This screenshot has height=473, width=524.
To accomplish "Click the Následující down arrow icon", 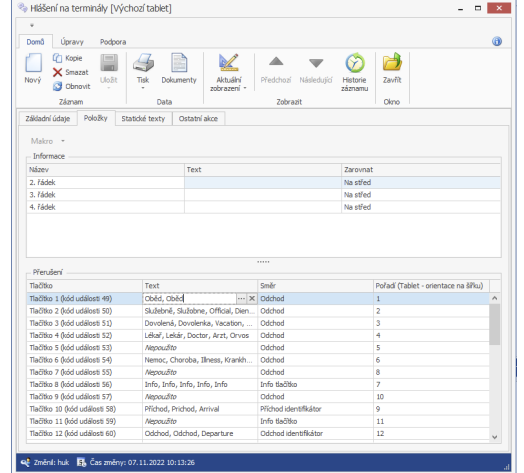I will [x=316, y=63].
